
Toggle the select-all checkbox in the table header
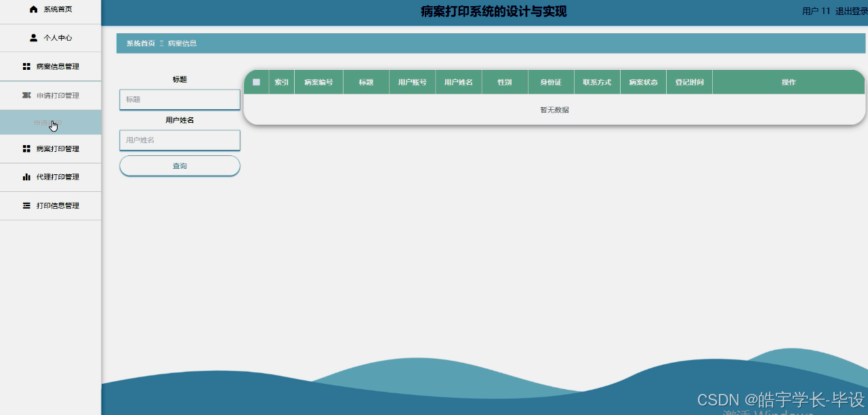(256, 81)
